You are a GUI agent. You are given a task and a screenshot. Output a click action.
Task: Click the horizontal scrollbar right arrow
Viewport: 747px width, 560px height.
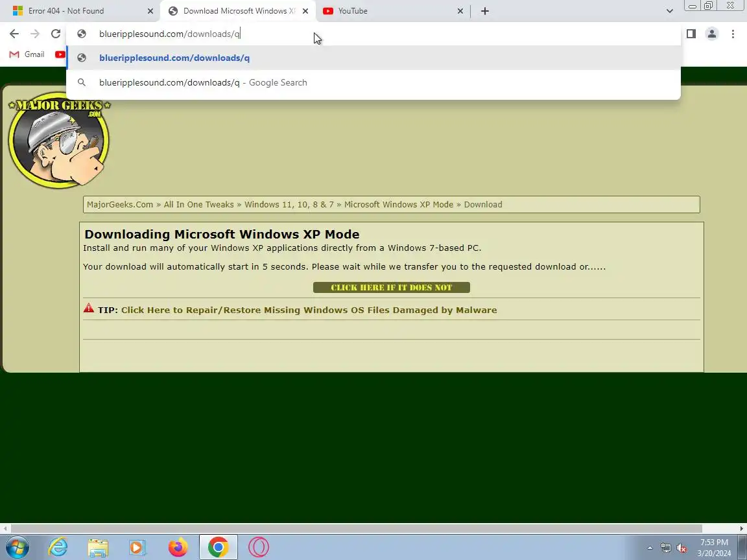(x=742, y=529)
